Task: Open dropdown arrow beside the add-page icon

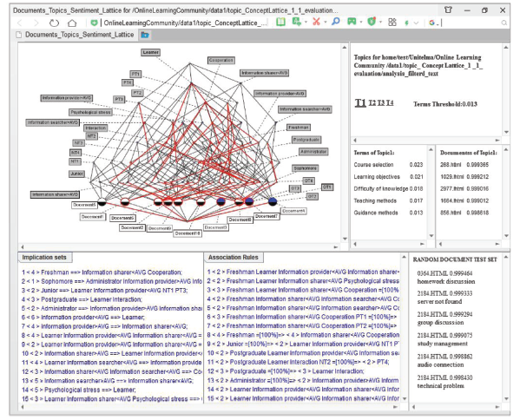Action: click(306, 23)
